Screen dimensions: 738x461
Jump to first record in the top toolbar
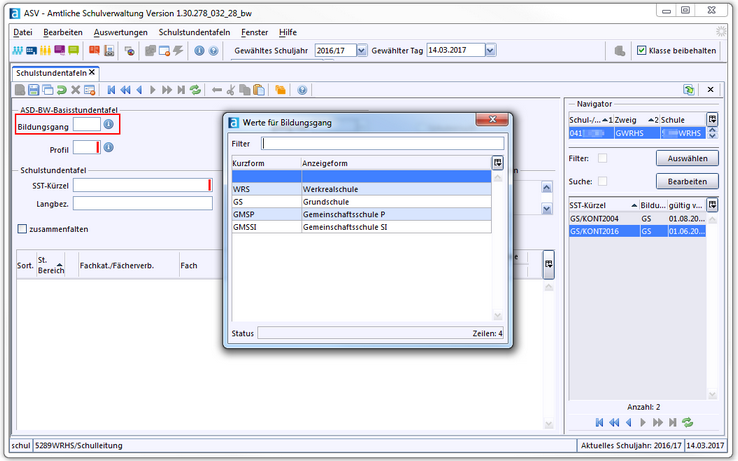[111, 89]
